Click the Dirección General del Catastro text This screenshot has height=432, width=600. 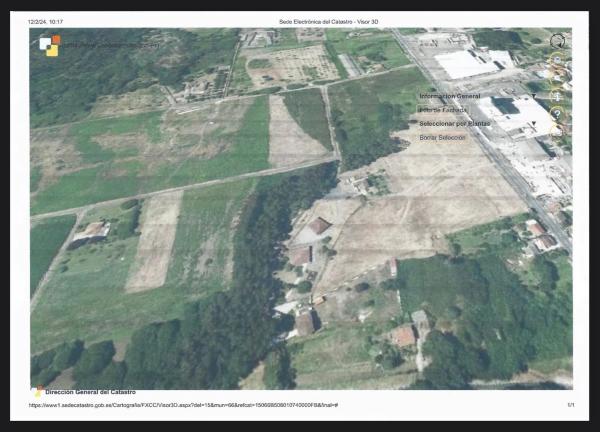tap(90, 392)
